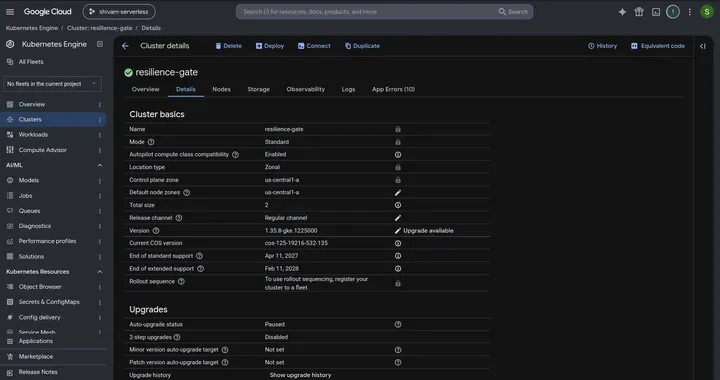720x380 pixels.
Task: Click Show upgrade history link
Action: (300, 375)
